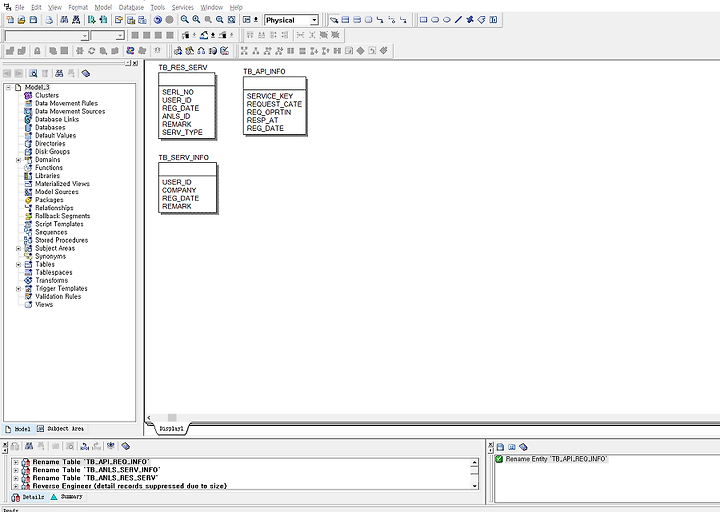720x512 pixels.
Task: Expand the Subject Areas tree node
Action: point(19,248)
